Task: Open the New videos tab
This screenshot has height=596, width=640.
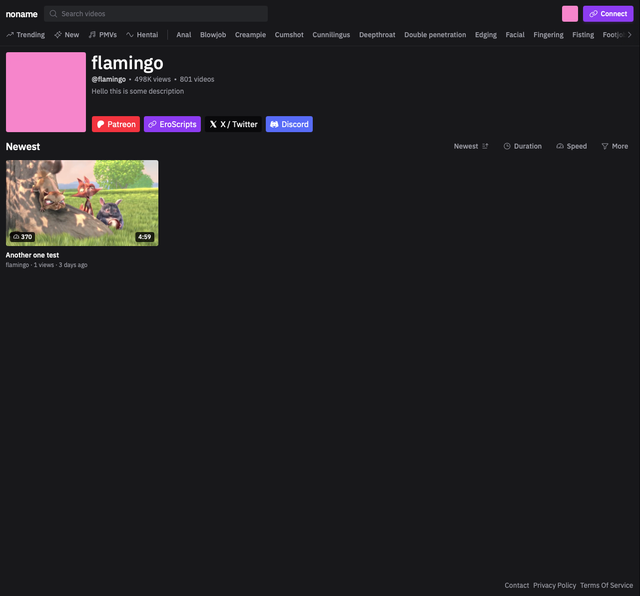Action: 67,35
